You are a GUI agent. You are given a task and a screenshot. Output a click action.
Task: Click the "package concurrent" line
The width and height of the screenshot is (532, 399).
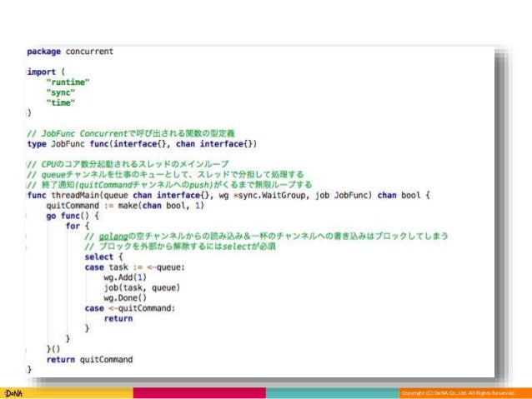[71, 52]
